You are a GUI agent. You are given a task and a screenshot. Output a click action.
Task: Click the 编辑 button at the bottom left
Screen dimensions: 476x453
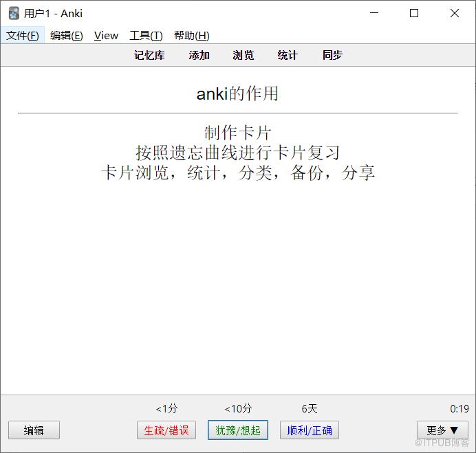[x=34, y=430]
